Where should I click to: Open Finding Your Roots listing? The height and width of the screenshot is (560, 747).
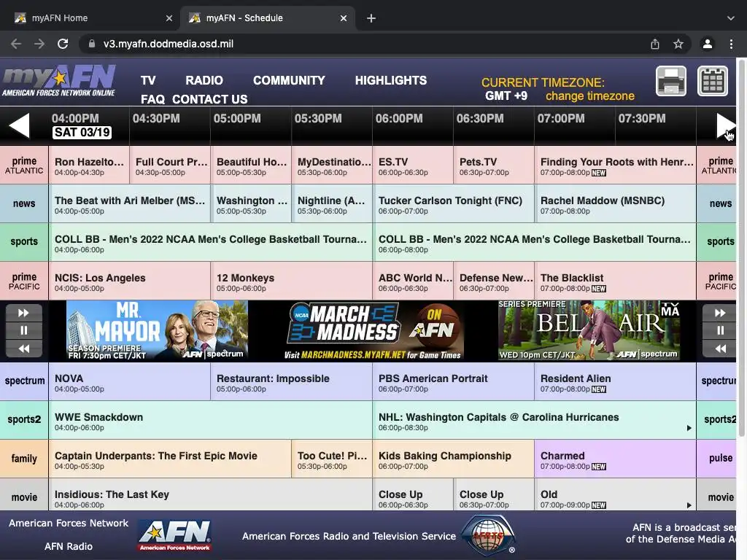point(615,166)
